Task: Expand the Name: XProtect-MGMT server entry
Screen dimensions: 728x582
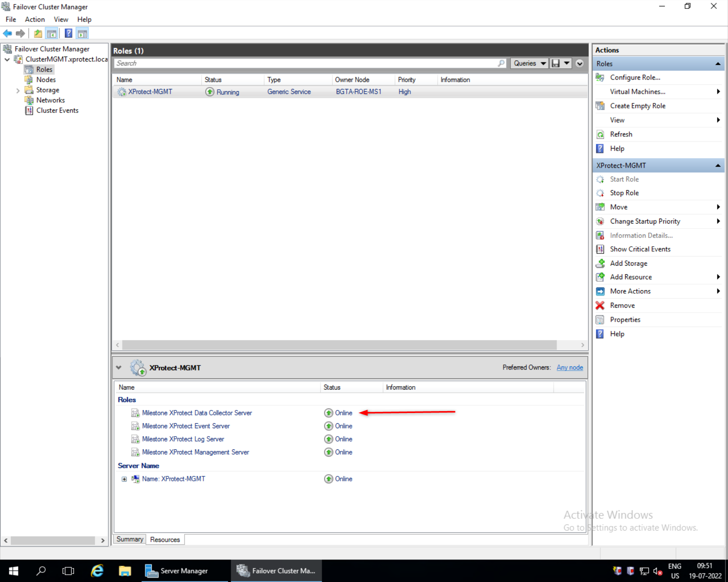Action: 124,479
